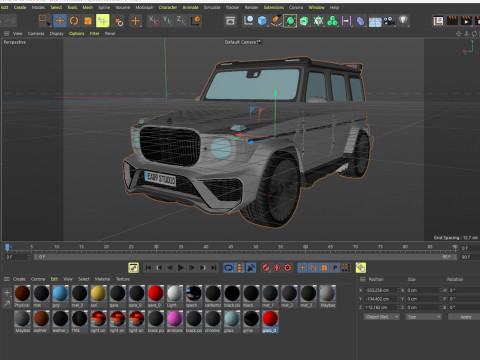Click the viewport pan navigation icon
480x360 pixels.
click(x=459, y=34)
